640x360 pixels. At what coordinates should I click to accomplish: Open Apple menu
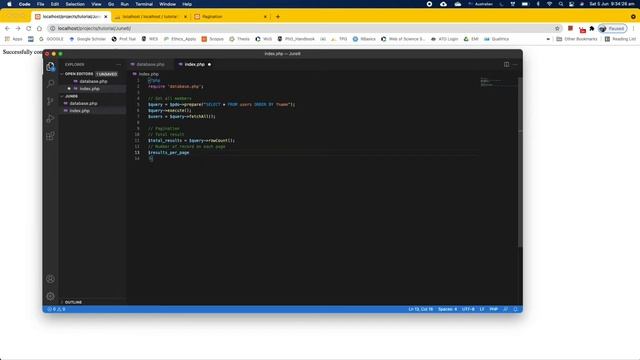9,4
